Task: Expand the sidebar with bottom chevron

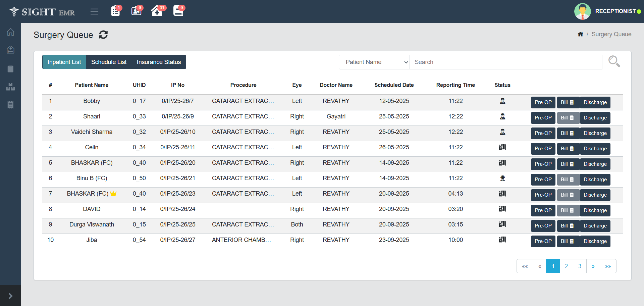Action: pyautogui.click(x=10, y=296)
